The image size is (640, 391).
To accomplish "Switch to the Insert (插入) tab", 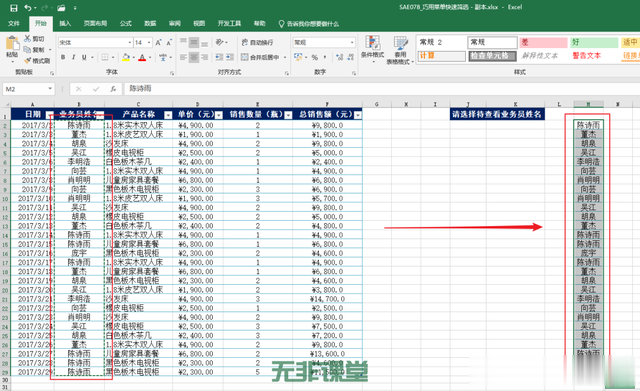I will coord(65,24).
